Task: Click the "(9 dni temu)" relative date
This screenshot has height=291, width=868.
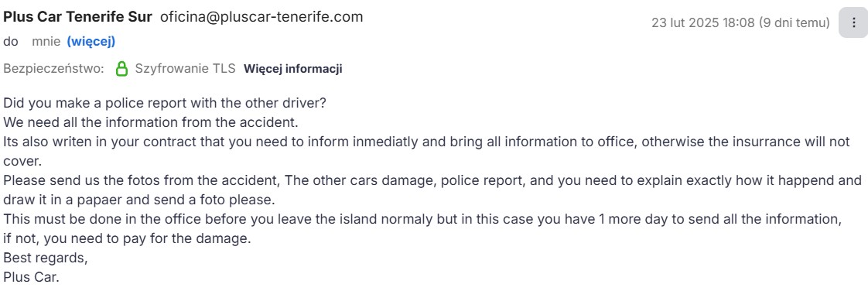Action: (x=793, y=22)
